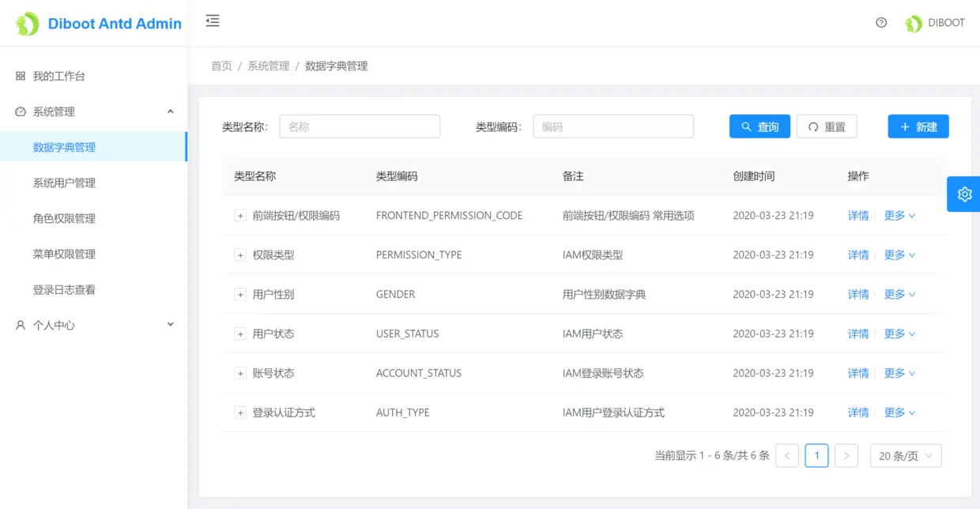Collapse the left sidebar via the fold icon
The height and width of the screenshot is (509, 980).
click(212, 23)
